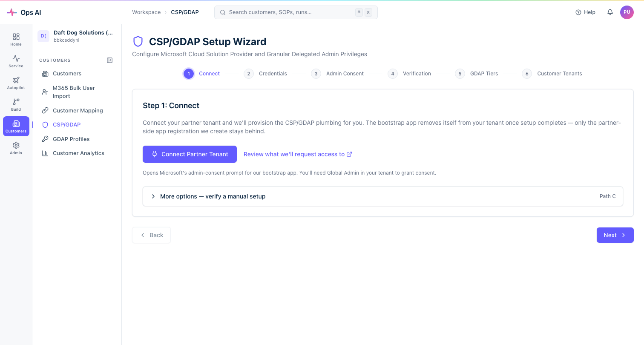644x345 pixels.
Task: Expand More options — verify a manual setup
Action: coord(383,196)
